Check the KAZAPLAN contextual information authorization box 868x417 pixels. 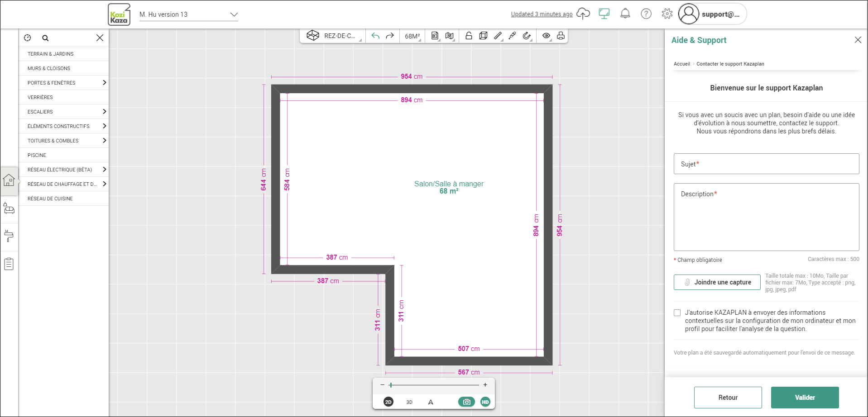point(677,313)
